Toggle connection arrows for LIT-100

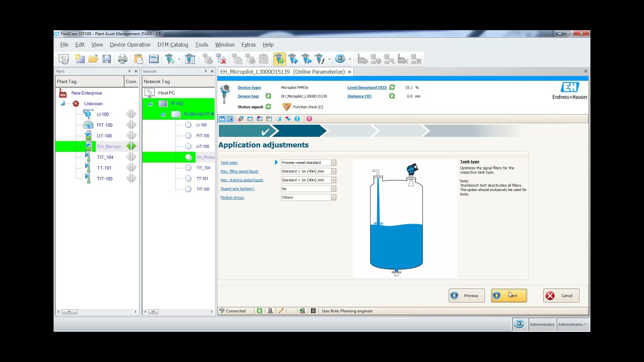coord(131,136)
